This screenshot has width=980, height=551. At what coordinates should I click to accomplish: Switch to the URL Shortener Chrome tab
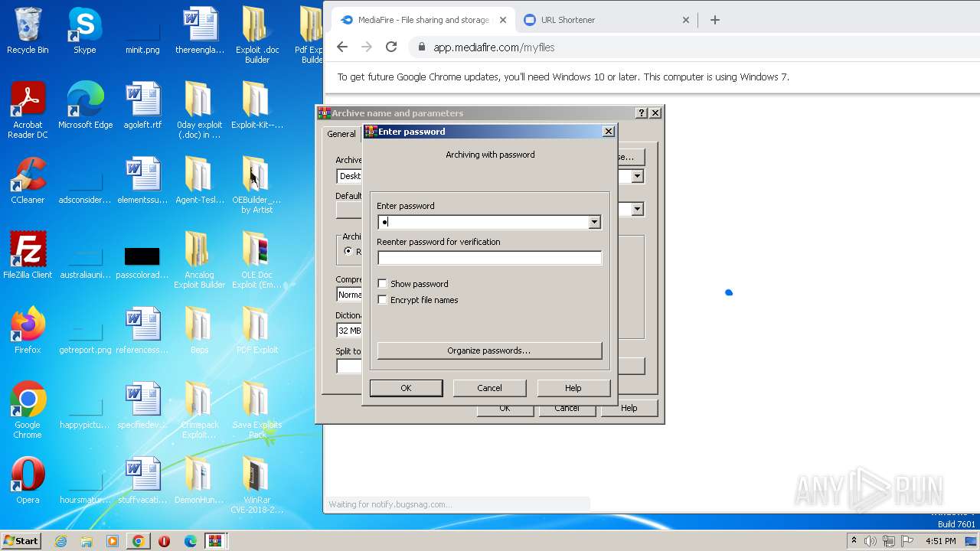(x=568, y=20)
